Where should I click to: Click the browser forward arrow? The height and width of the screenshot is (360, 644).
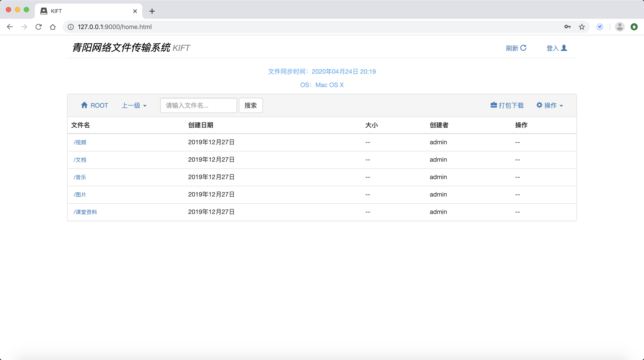pyautogui.click(x=24, y=27)
